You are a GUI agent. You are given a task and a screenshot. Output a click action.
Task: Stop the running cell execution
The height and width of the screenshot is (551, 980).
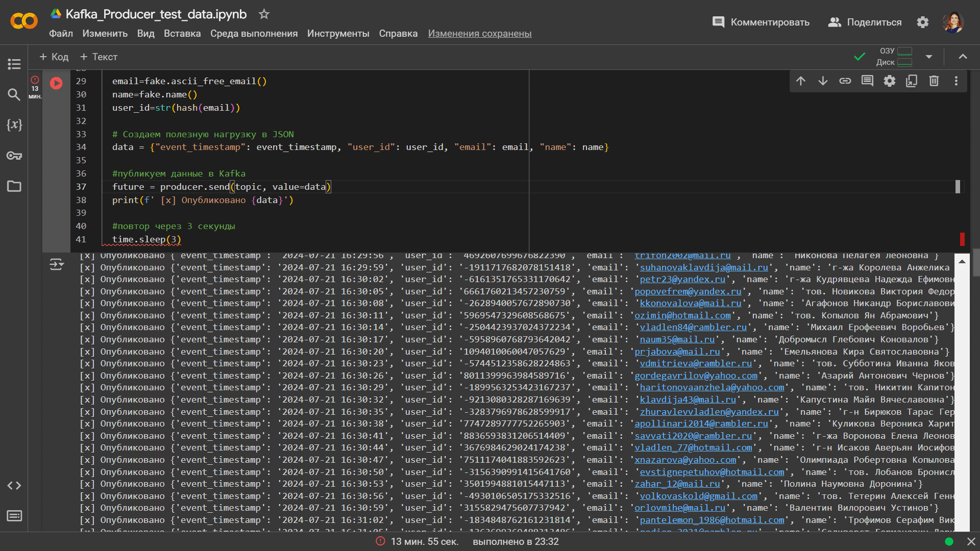pyautogui.click(x=56, y=83)
